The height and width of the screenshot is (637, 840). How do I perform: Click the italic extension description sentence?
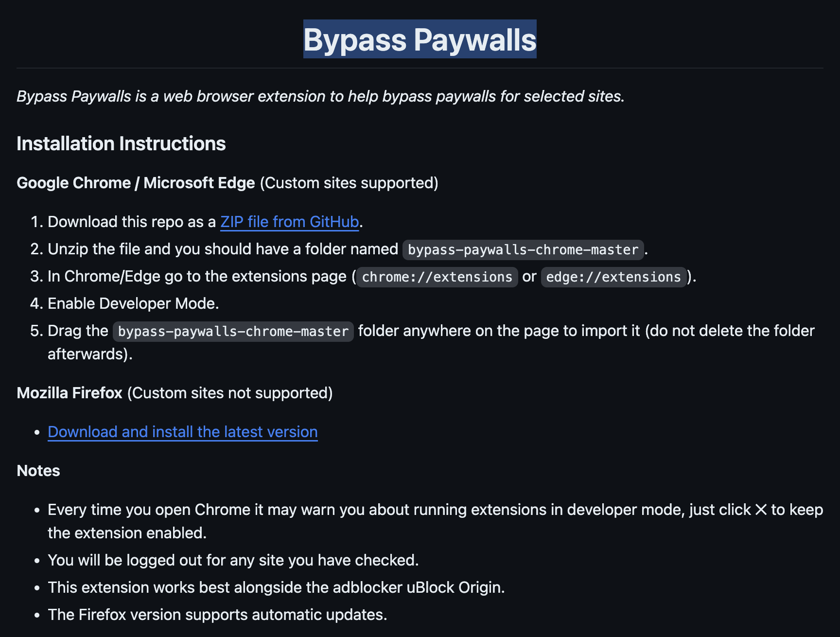[320, 96]
